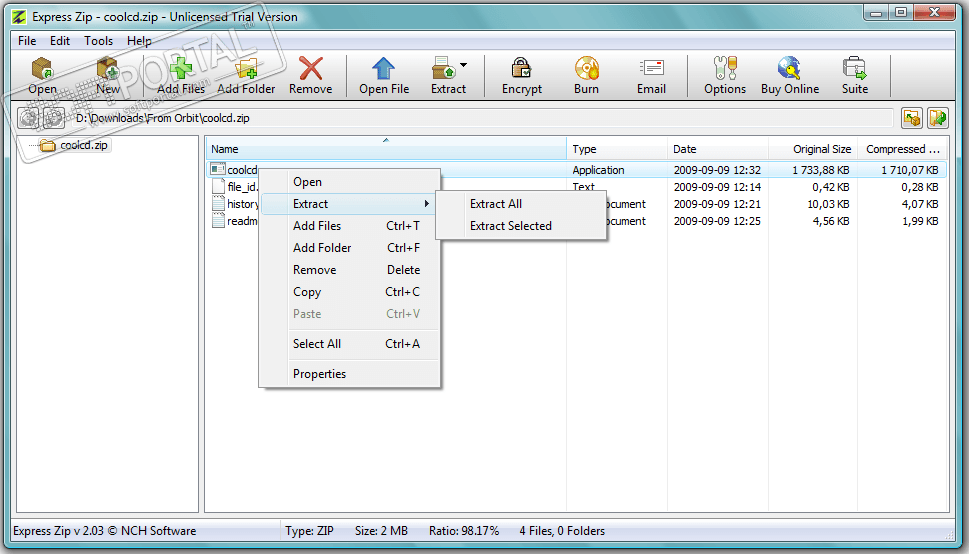
Task: Click the Express Zip title bar icon
Action: 20,17
